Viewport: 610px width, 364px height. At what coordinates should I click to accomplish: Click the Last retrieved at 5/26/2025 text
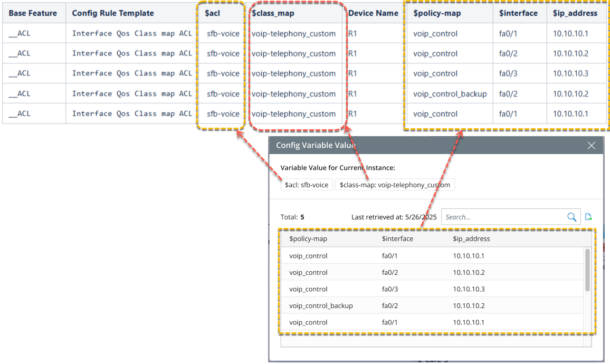[x=394, y=217]
